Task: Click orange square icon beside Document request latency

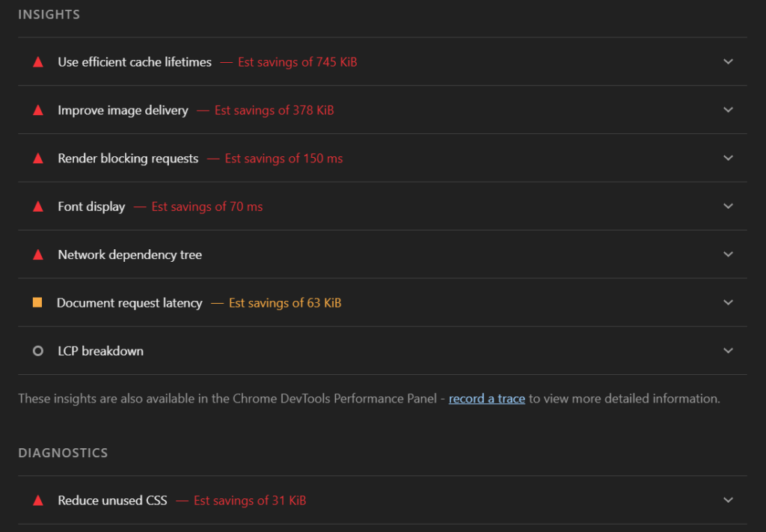Action: 37,303
